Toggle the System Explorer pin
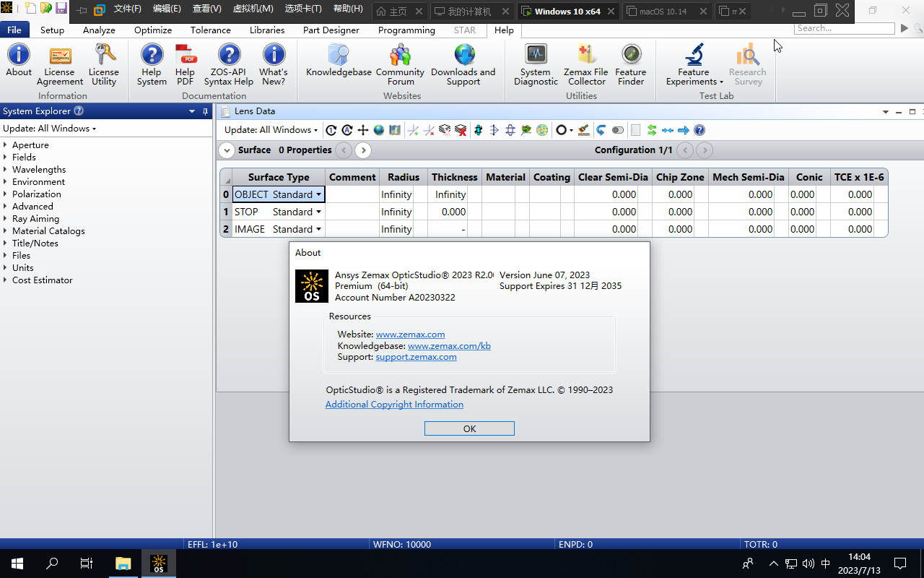Screen dimensions: 924x578 coord(206,111)
